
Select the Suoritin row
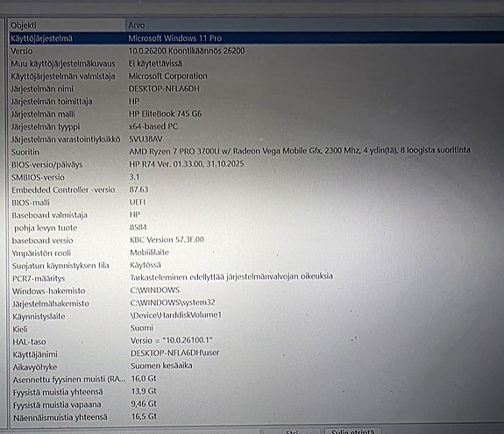(257, 152)
